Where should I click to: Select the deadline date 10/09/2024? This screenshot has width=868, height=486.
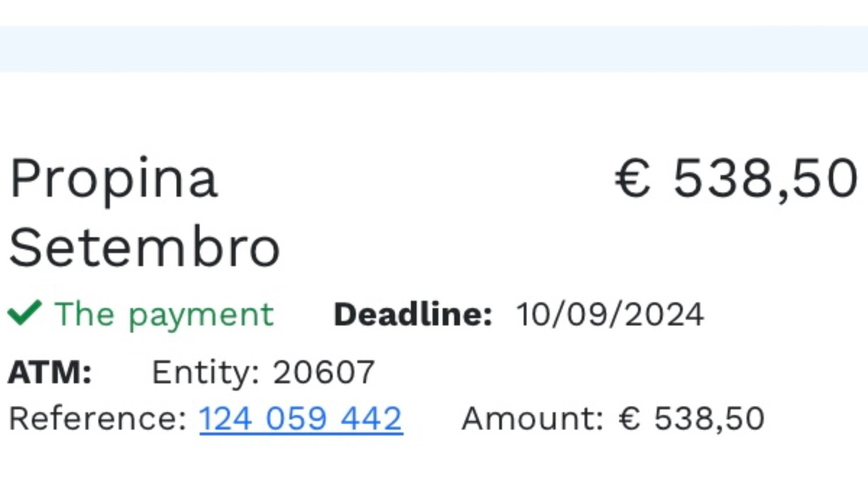coord(610,315)
